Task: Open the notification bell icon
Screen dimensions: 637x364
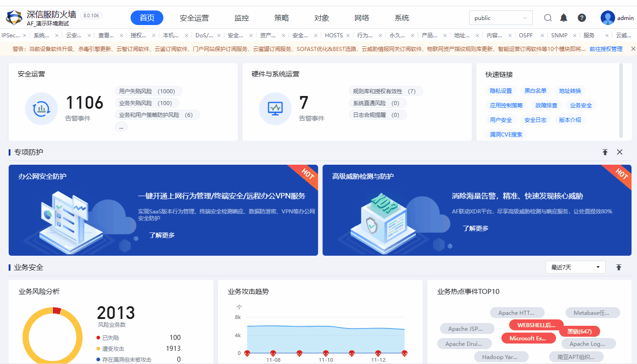Action: pos(564,18)
